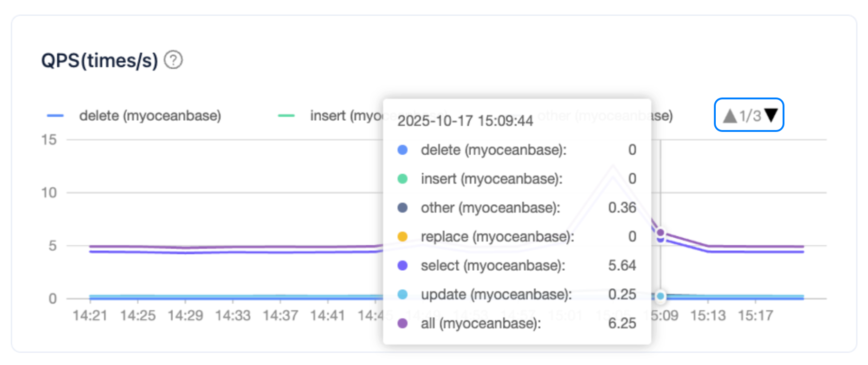
Task: Advance legend page with black down triangle
Action: pyautogui.click(x=771, y=115)
